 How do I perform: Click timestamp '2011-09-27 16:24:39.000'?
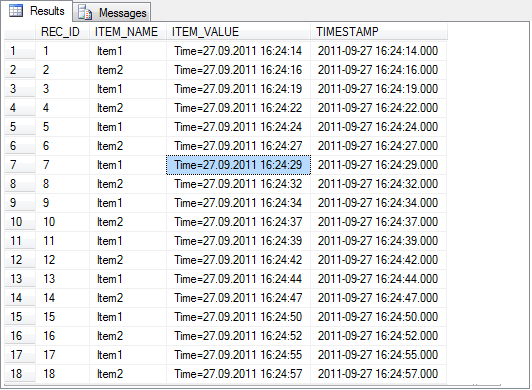(379, 241)
